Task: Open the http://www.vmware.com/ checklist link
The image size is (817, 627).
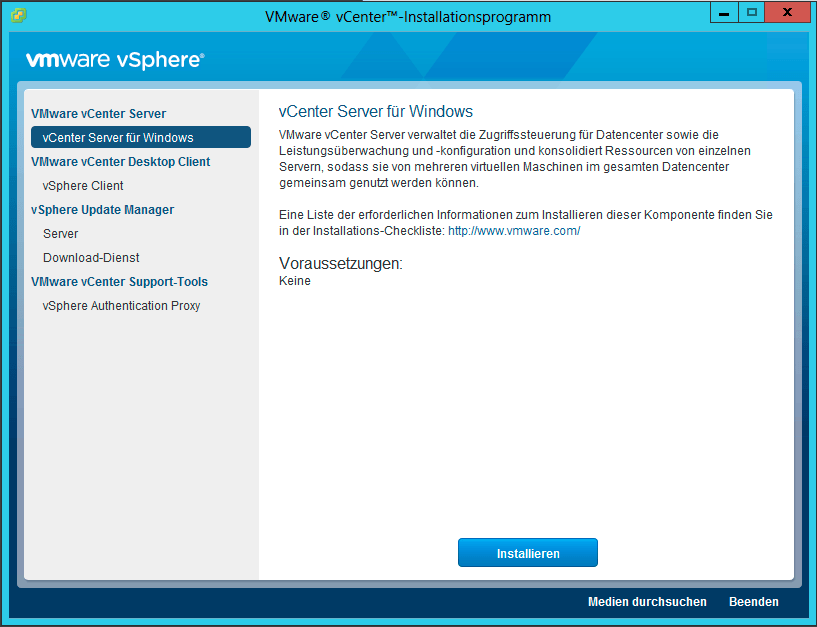Action: (x=514, y=231)
